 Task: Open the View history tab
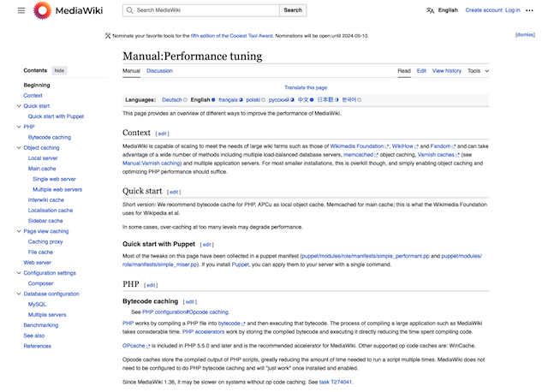446,70
